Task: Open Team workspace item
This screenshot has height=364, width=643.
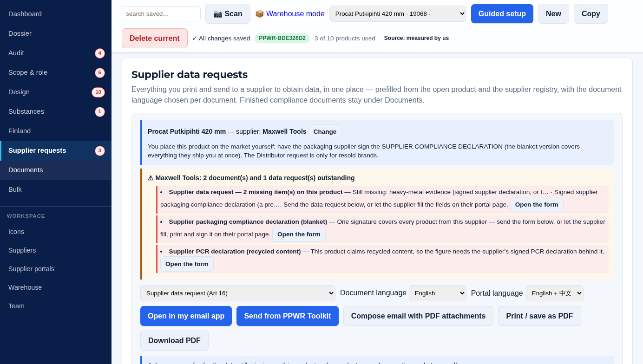Action: 56,306
